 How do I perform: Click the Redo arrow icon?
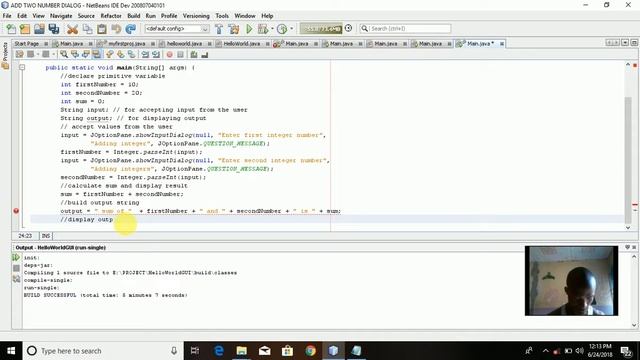(131, 29)
